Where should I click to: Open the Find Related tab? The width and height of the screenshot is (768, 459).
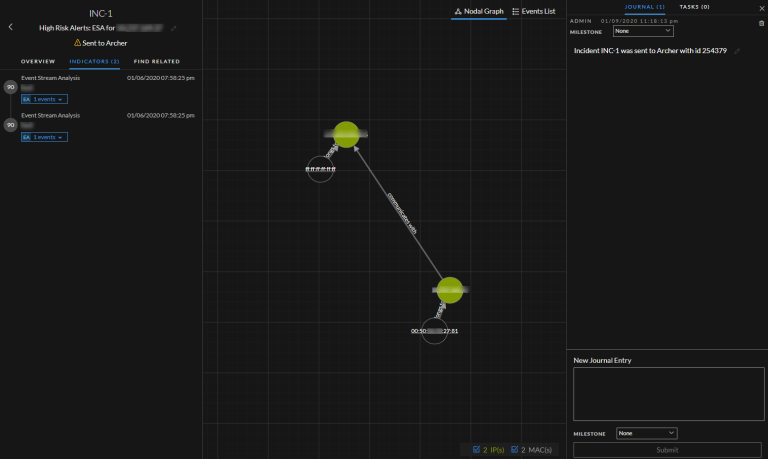point(156,62)
